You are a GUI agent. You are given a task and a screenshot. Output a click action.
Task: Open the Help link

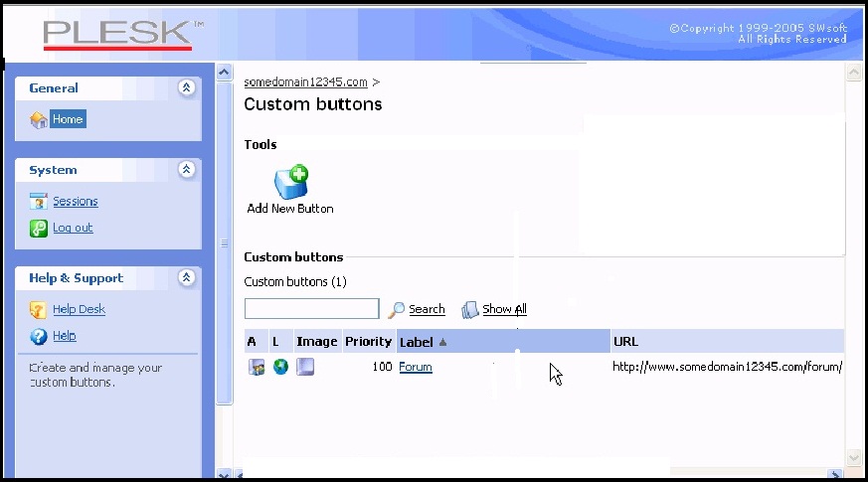click(x=65, y=335)
